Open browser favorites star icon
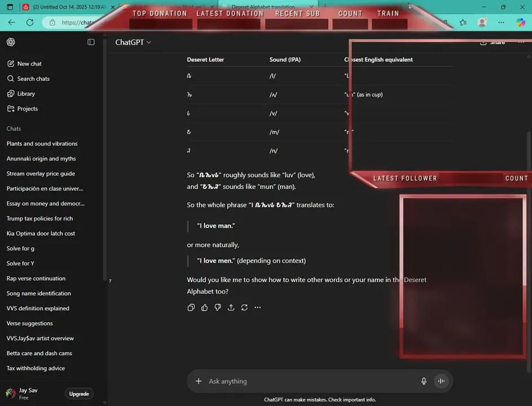Image resolution: width=532 pixels, height=406 pixels. pos(463,23)
